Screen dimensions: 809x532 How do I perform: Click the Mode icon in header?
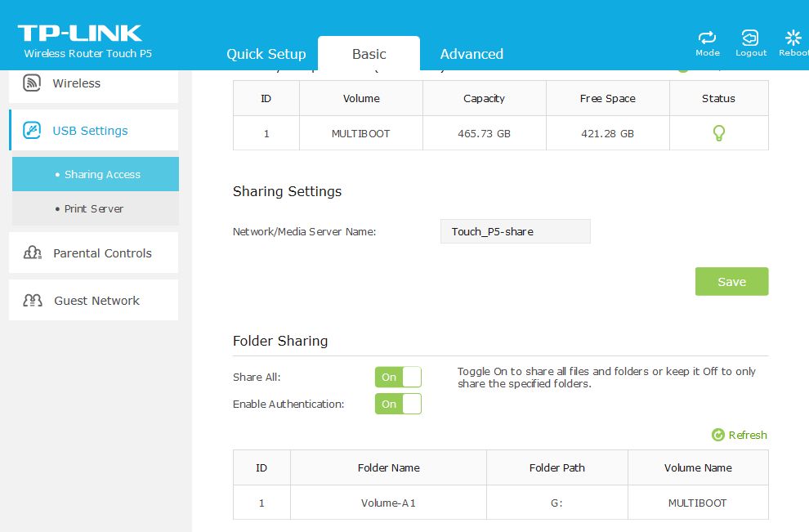tap(707, 37)
